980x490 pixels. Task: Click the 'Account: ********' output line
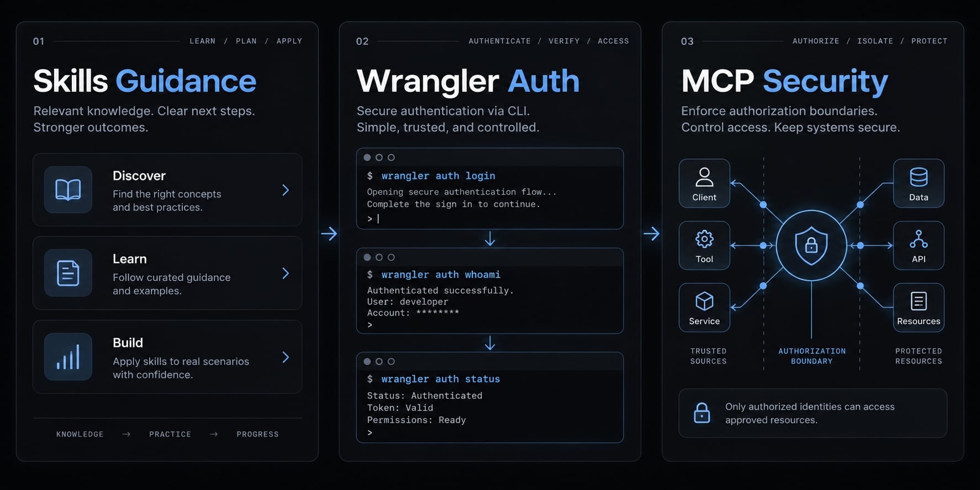[413, 313]
